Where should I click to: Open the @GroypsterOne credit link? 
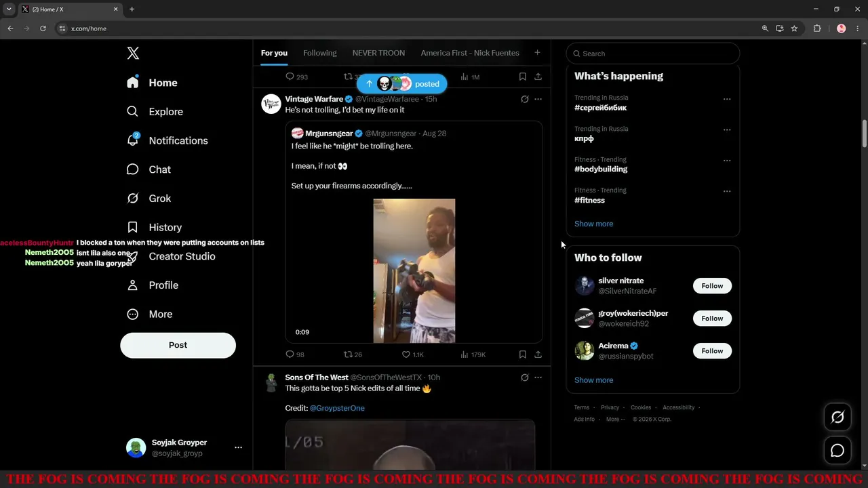tap(337, 408)
